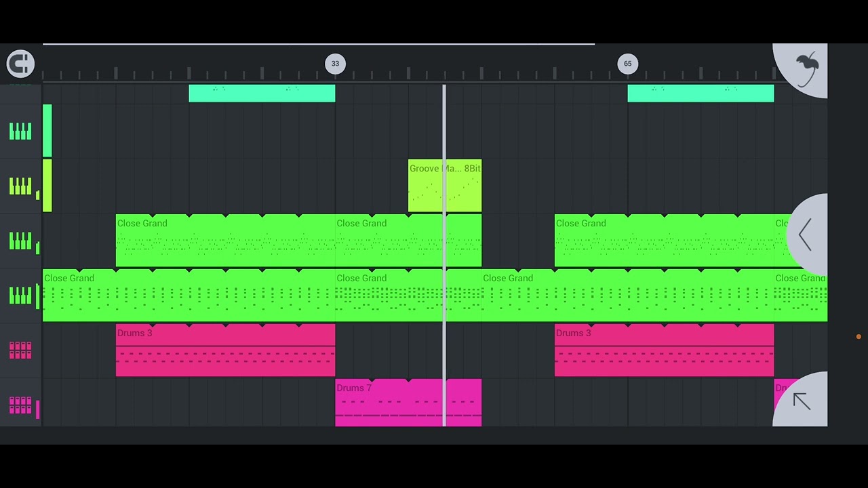Select the yellow-green keyboard track icon
Image resolution: width=868 pixels, height=488 pixels.
click(x=20, y=186)
